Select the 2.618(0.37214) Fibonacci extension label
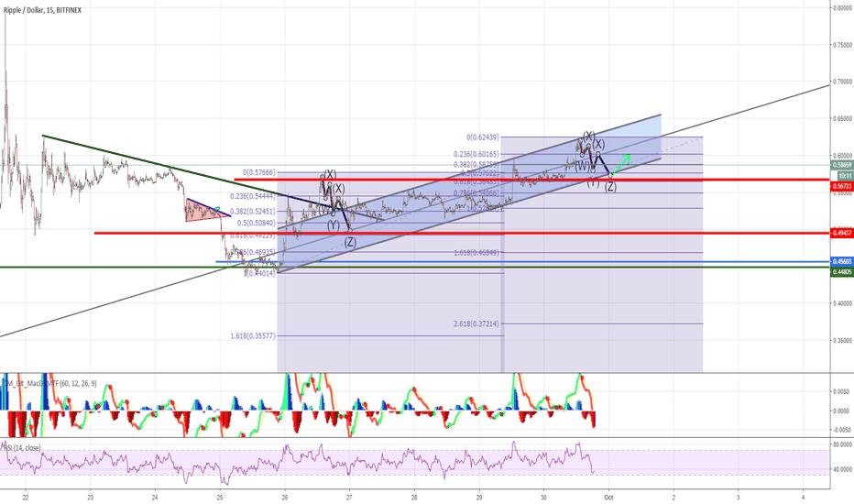This screenshot has height=504, width=854. pos(476,324)
